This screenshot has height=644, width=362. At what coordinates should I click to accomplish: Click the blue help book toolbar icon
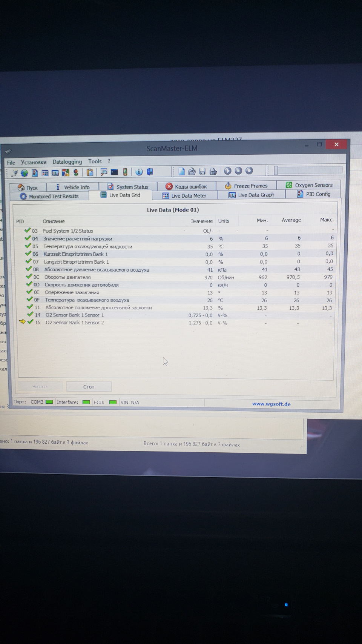(x=150, y=172)
